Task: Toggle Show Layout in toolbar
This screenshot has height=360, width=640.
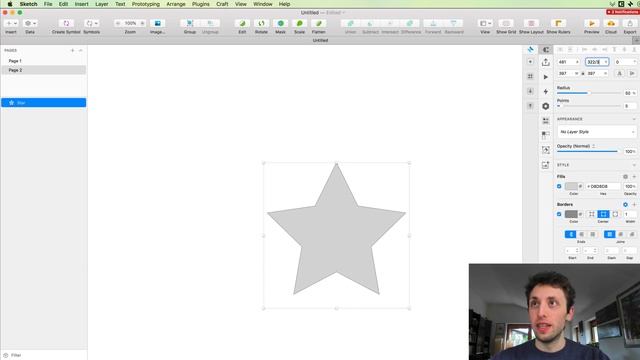Action: pyautogui.click(x=531, y=24)
